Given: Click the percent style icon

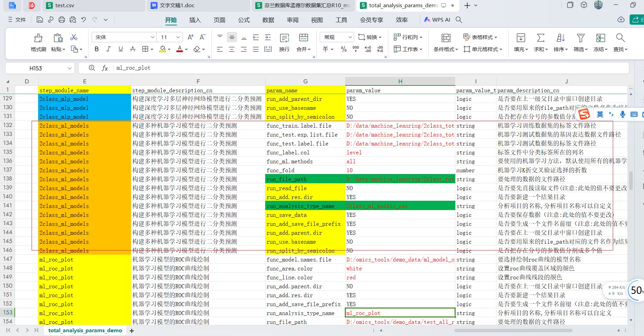Looking at the screenshot, I should click(x=344, y=49).
